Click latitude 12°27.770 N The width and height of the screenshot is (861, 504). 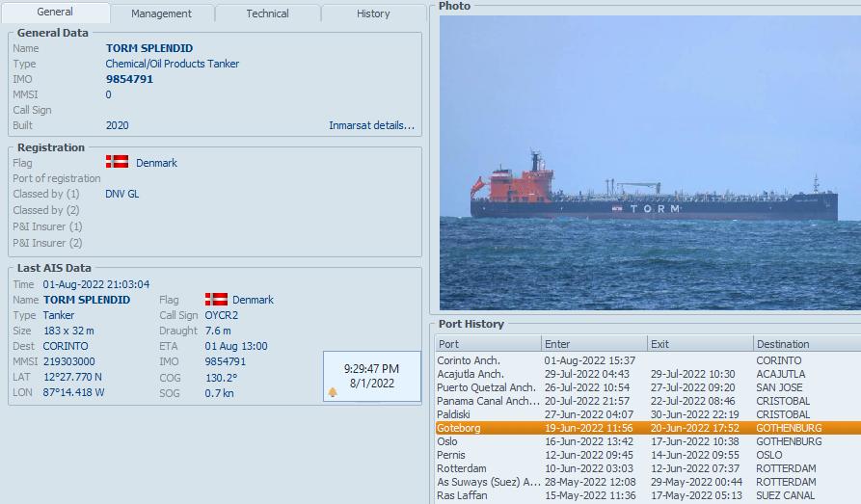pos(72,377)
